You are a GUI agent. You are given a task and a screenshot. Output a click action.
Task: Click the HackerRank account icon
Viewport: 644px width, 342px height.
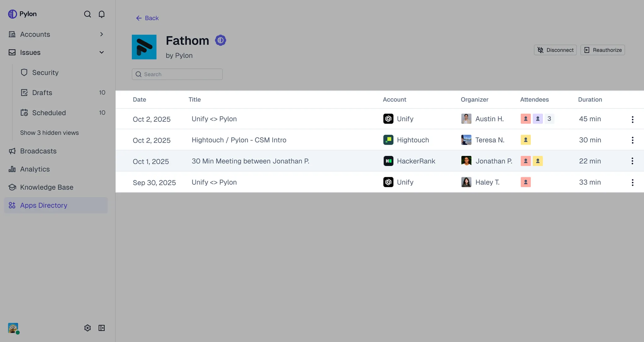tap(388, 161)
